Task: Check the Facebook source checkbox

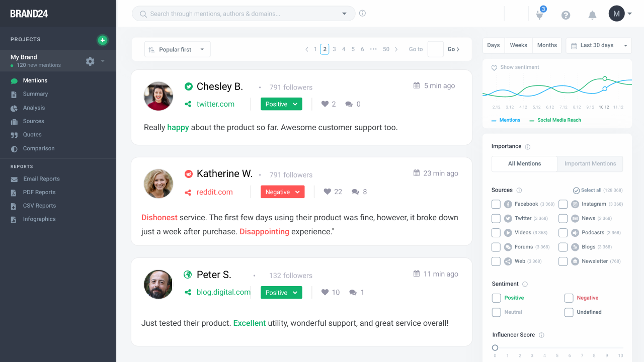Action: (x=496, y=204)
